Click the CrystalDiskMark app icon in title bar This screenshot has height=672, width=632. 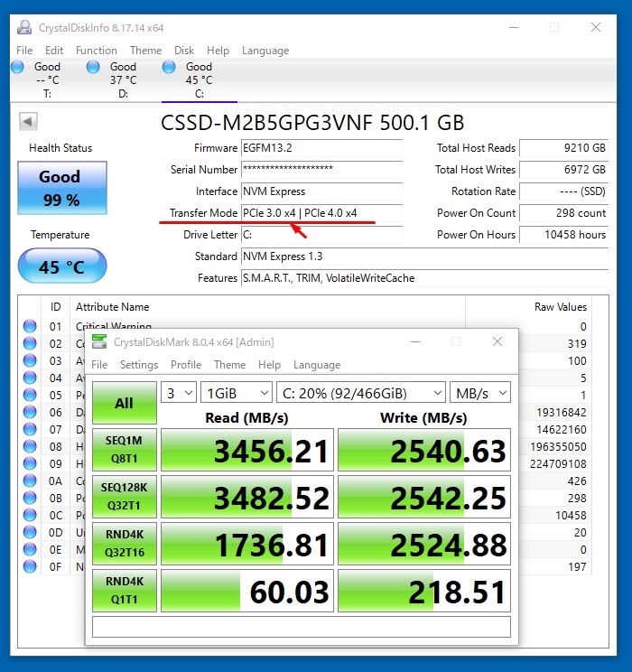99,342
